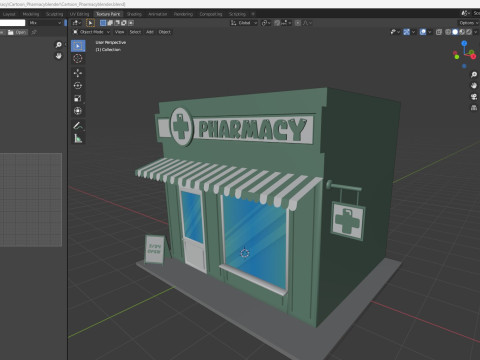Expand the overlays options arrow
The width and height of the screenshot is (480, 360).
click(429, 32)
